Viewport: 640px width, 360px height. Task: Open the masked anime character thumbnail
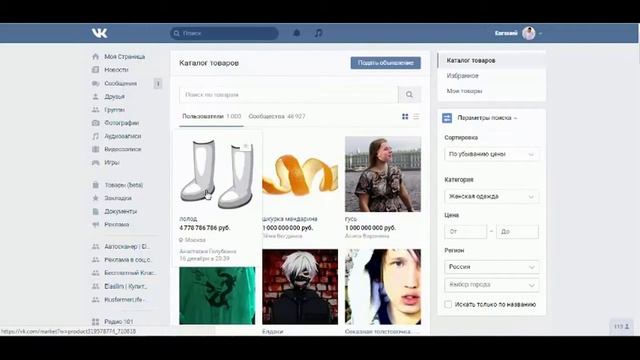(x=300, y=287)
